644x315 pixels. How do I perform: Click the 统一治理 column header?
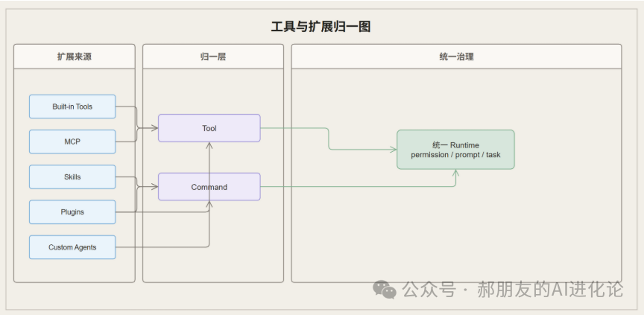tap(456, 57)
